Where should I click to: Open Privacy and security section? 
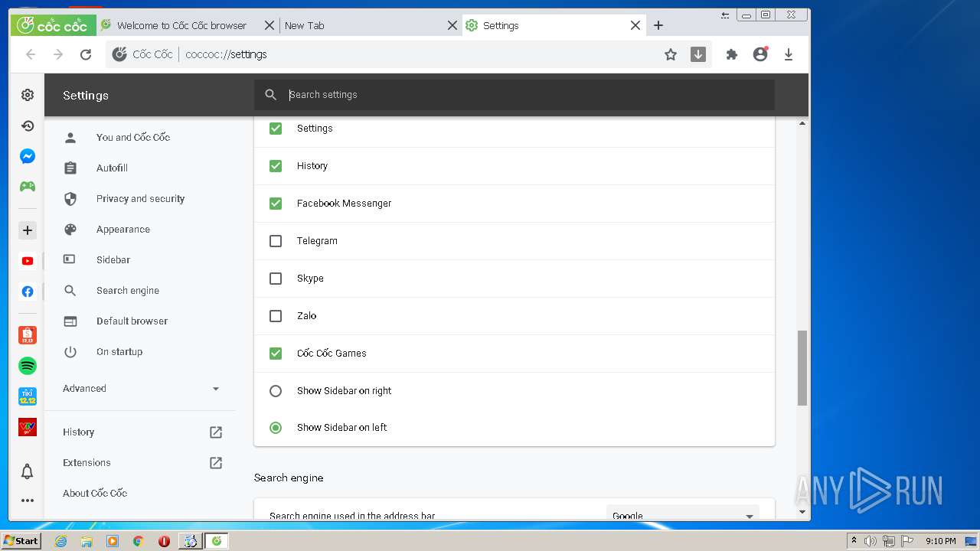pos(141,199)
